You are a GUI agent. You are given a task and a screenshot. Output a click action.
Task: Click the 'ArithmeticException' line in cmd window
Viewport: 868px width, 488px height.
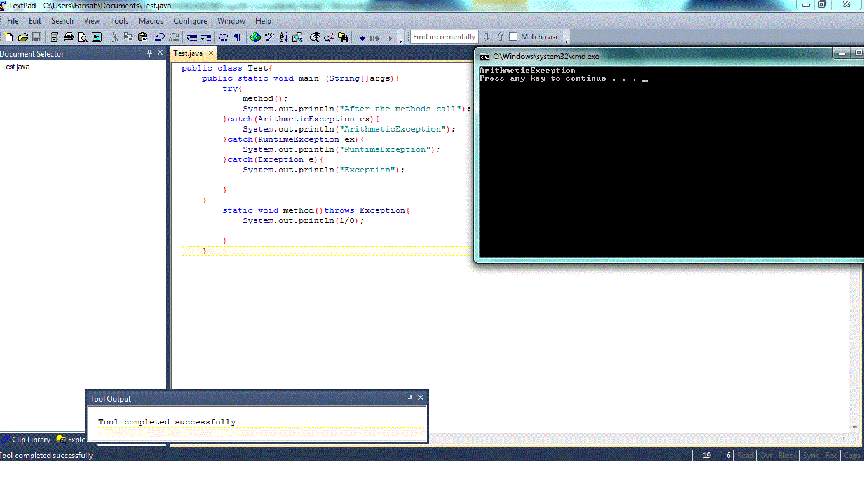[527, 71]
